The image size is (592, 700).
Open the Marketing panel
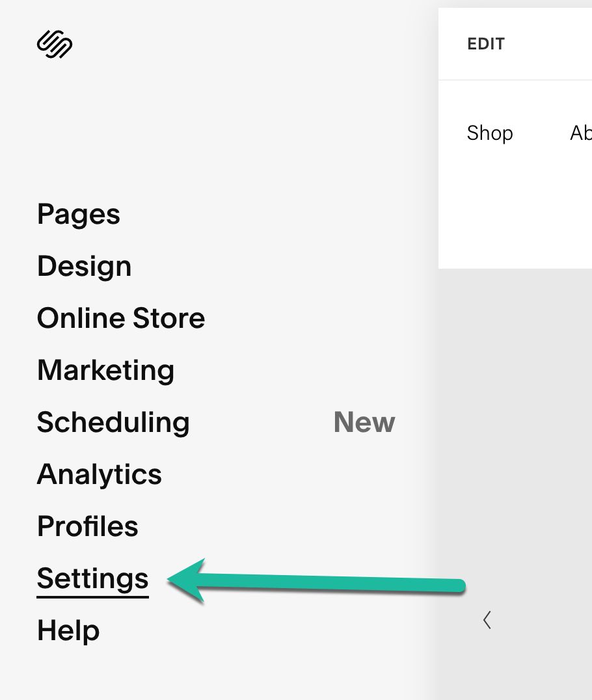tap(106, 370)
